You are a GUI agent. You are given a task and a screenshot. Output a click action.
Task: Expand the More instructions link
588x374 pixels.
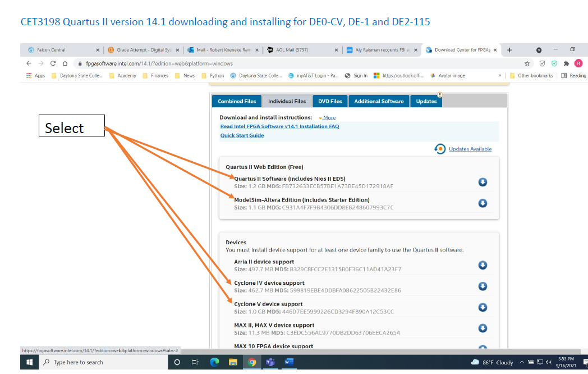pos(327,117)
